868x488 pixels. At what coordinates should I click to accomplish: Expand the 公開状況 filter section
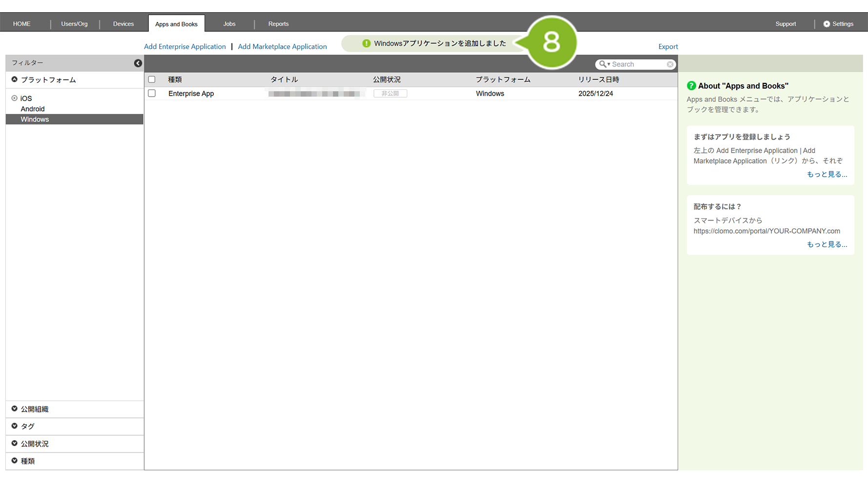coord(15,444)
